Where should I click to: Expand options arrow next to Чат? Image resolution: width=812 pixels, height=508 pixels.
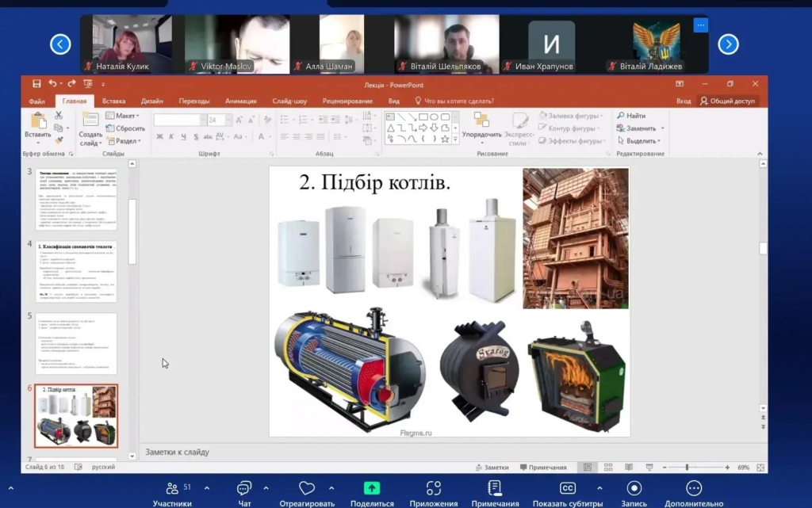point(266,488)
